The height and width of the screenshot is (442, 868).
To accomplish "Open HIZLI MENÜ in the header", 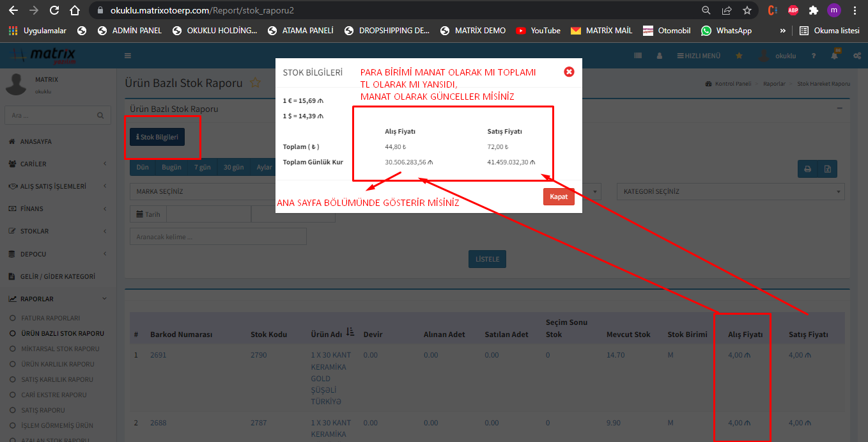I will (699, 56).
